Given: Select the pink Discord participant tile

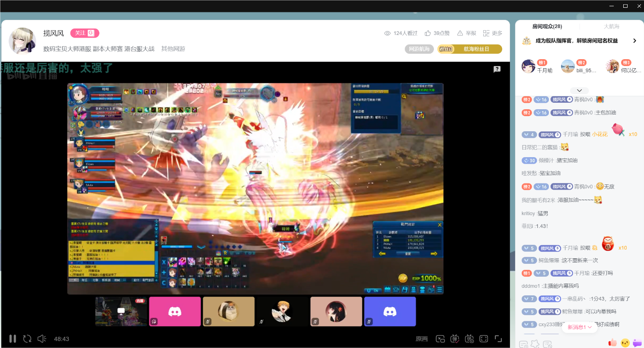Looking at the screenshot, I should click(x=175, y=311).
